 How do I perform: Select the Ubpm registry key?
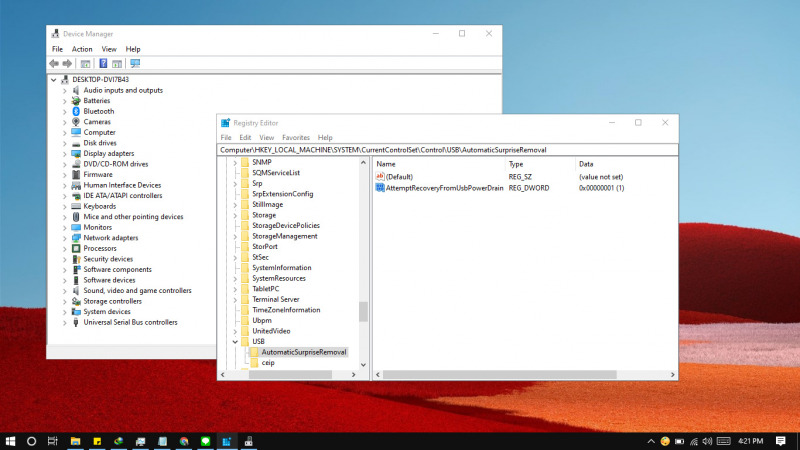(x=262, y=320)
